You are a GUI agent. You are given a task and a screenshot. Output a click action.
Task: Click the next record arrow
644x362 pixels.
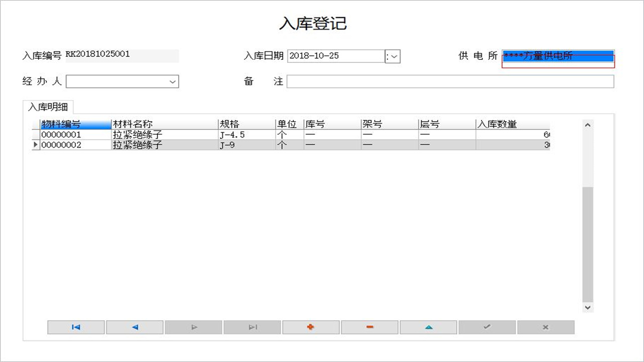coord(193,327)
